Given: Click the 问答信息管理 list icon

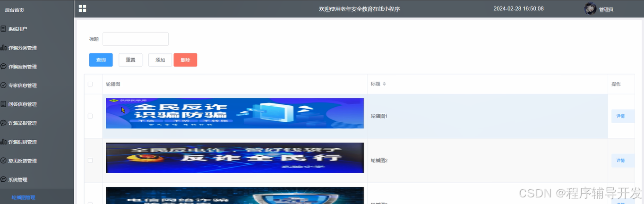Looking at the screenshot, I should [3, 104].
